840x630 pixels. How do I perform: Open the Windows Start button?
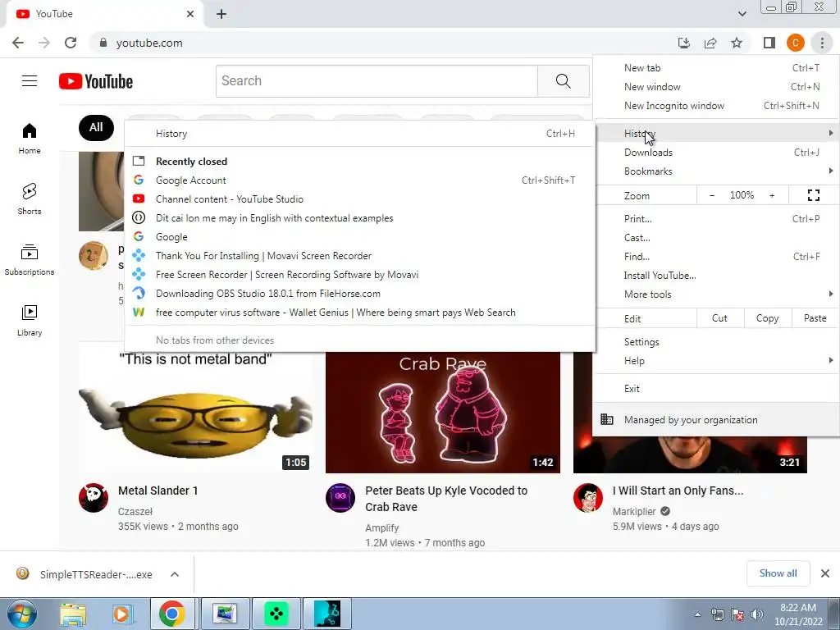22,614
